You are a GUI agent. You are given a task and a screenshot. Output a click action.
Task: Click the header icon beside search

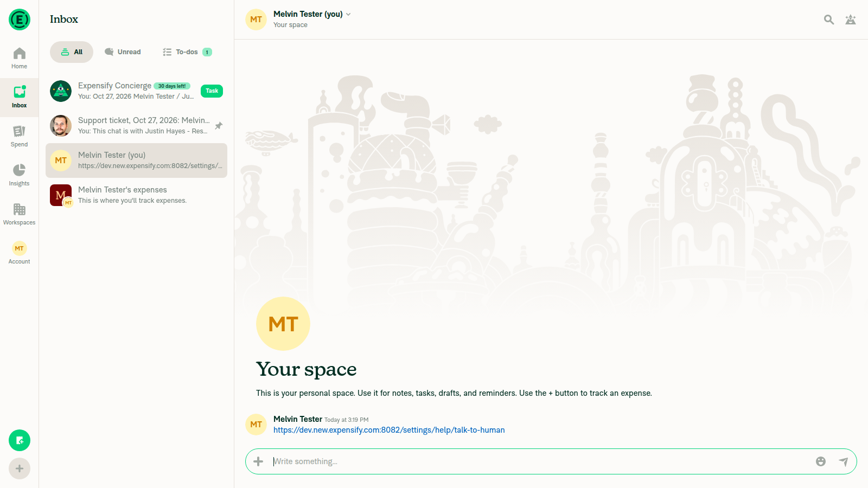(x=851, y=20)
